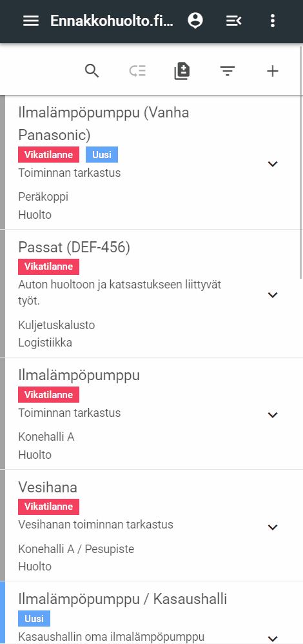Click the plus icon to add item

coord(273,71)
